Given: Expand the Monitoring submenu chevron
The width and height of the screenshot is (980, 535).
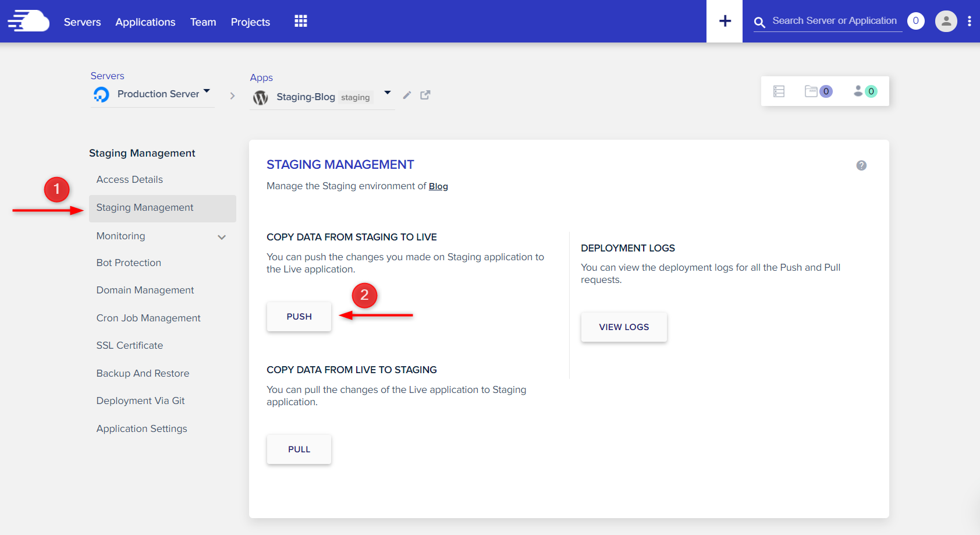Looking at the screenshot, I should click(x=222, y=237).
